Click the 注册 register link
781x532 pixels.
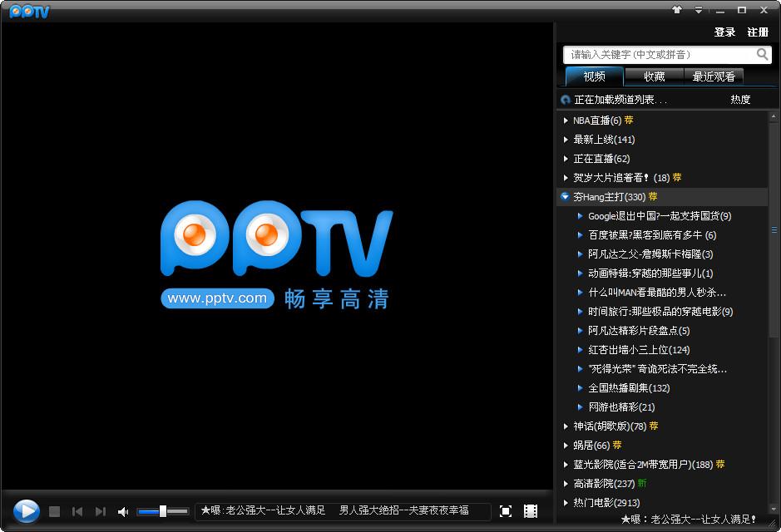point(758,32)
